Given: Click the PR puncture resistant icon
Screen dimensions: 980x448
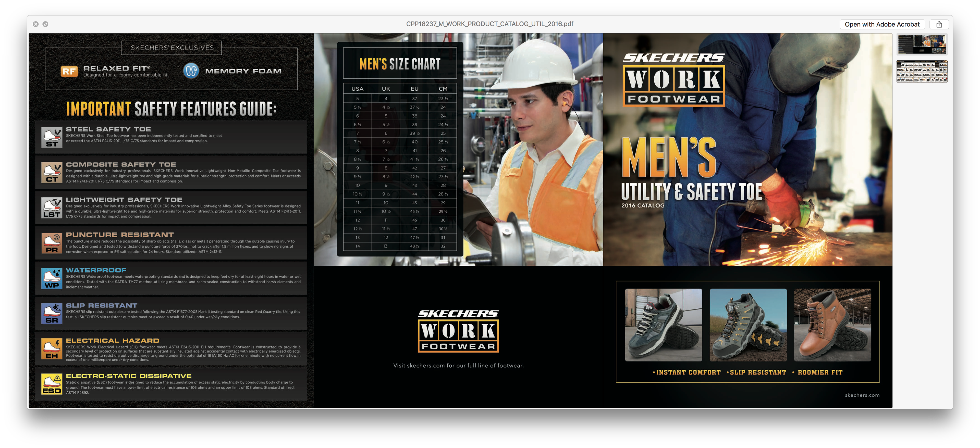Looking at the screenshot, I should click(x=52, y=243).
